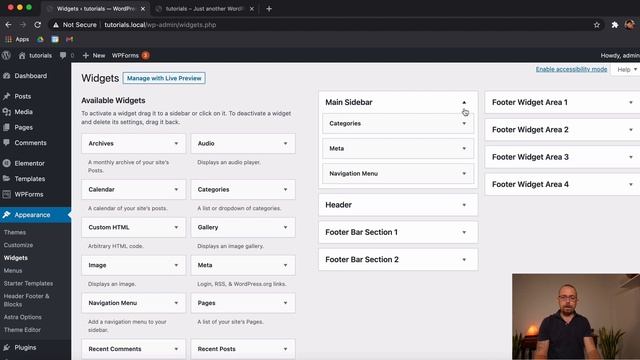This screenshot has height=360, width=640.
Task: Open the browser profile avatar
Action: point(630,25)
